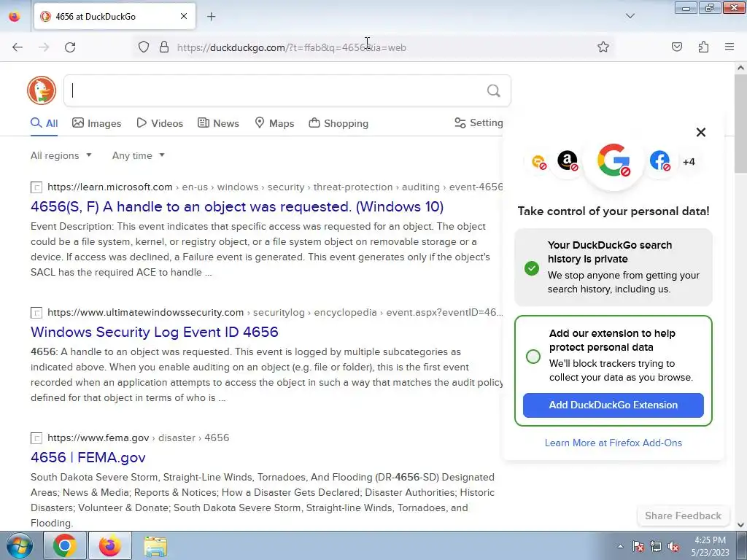Click the browser forward arrow
This screenshot has height=560, width=747.
[44, 47]
